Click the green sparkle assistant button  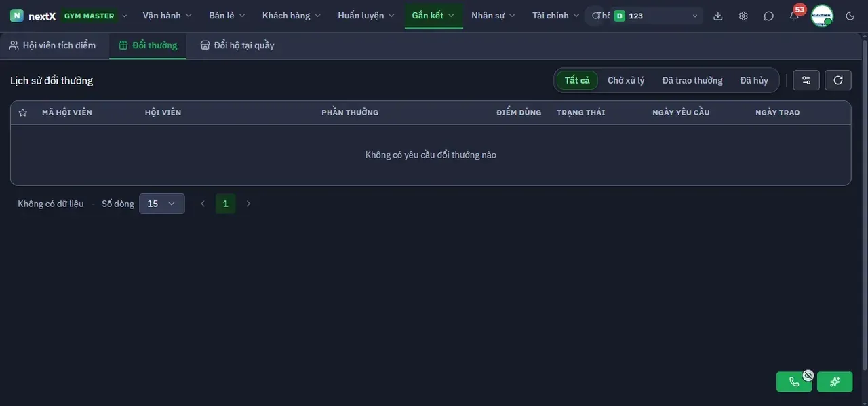point(835,382)
